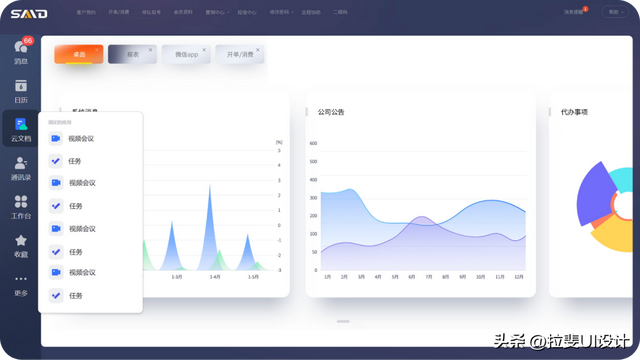Click the page indicator bar below cards
This screenshot has height=360, width=640.
pyautogui.click(x=343, y=321)
